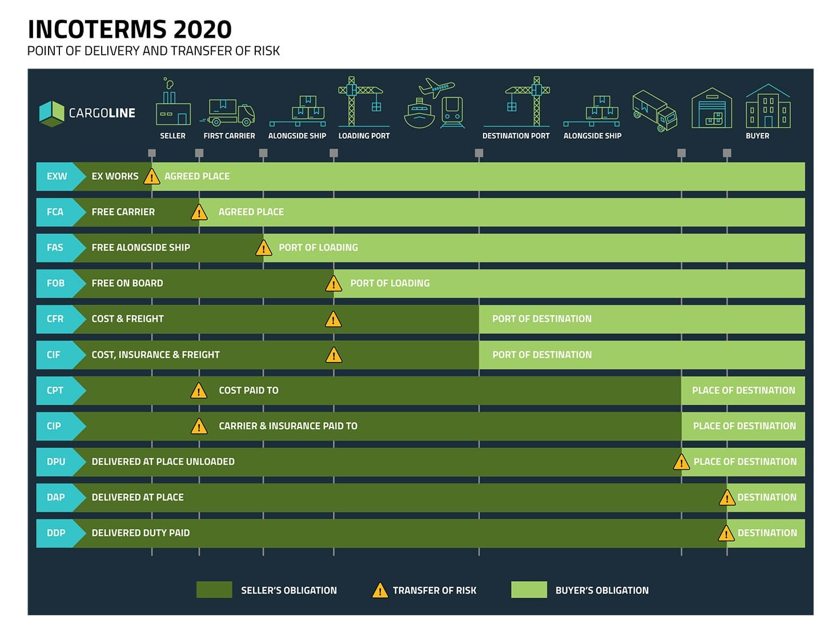Click the 'INCOTERMS 2020' title
Screen dimensions: 840x641
(130, 30)
